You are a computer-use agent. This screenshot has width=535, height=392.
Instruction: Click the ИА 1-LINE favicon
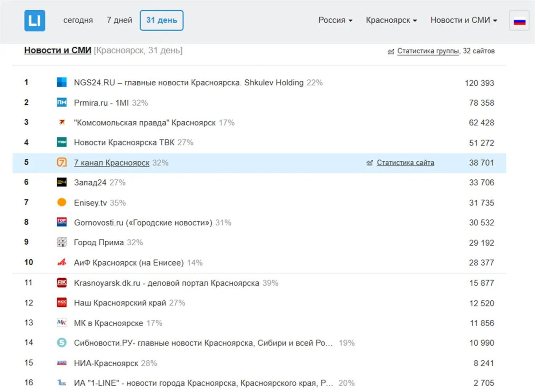pyautogui.click(x=62, y=383)
